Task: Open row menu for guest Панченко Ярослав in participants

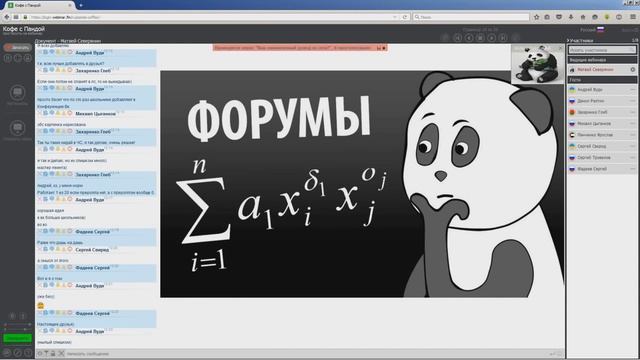Action: [633, 135]
